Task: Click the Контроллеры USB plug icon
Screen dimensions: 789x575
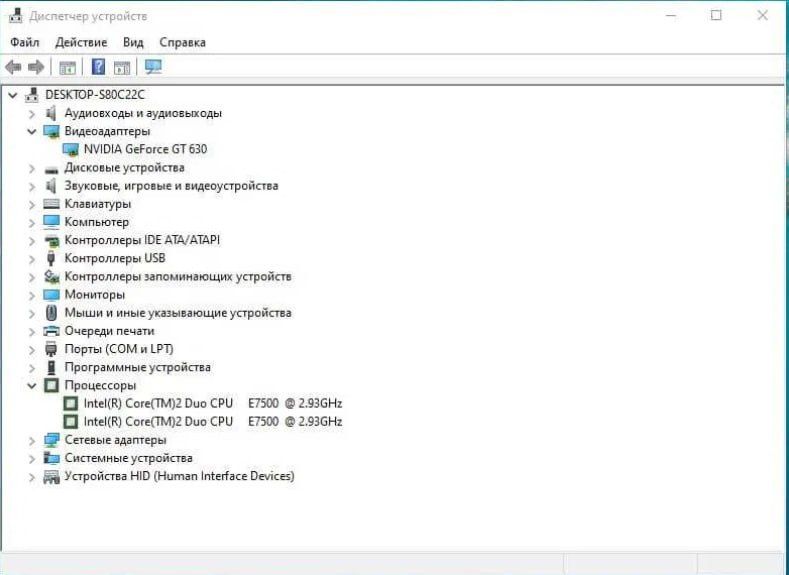Action: coord(51,258)
